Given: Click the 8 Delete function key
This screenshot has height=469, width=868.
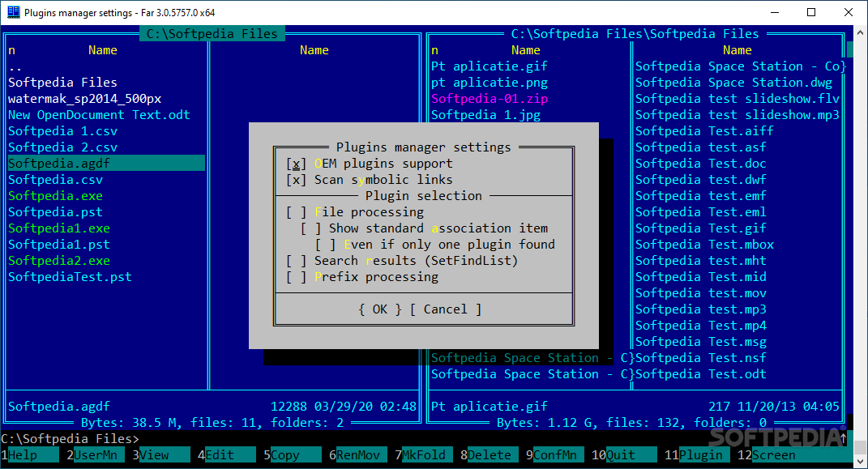Looking at the screenshot, I should pos(490,455).
